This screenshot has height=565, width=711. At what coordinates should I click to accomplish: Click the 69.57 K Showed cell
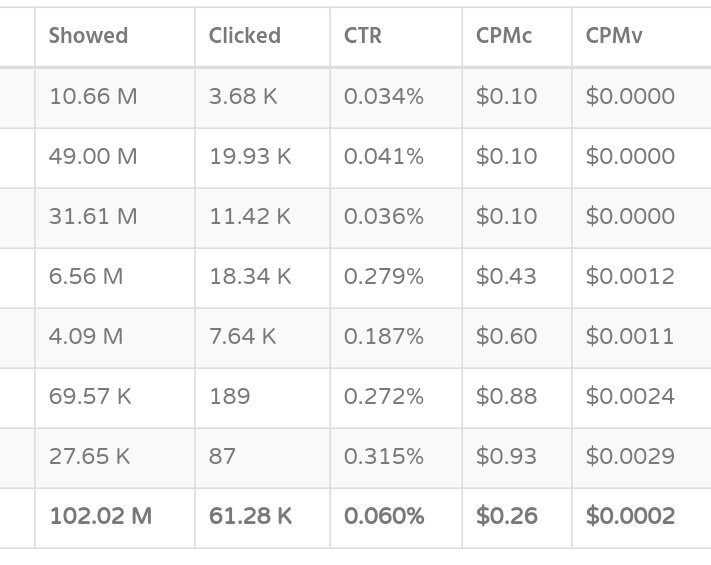[90, 397]
